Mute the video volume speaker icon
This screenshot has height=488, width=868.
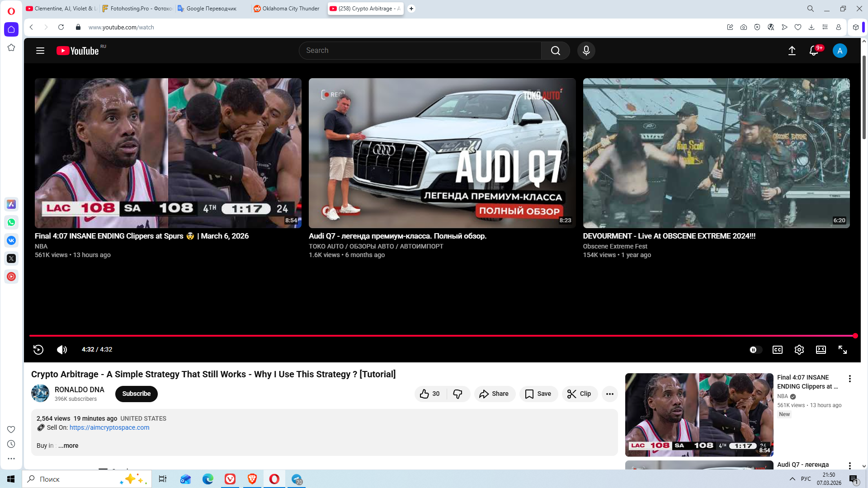(x=62, y=349)
